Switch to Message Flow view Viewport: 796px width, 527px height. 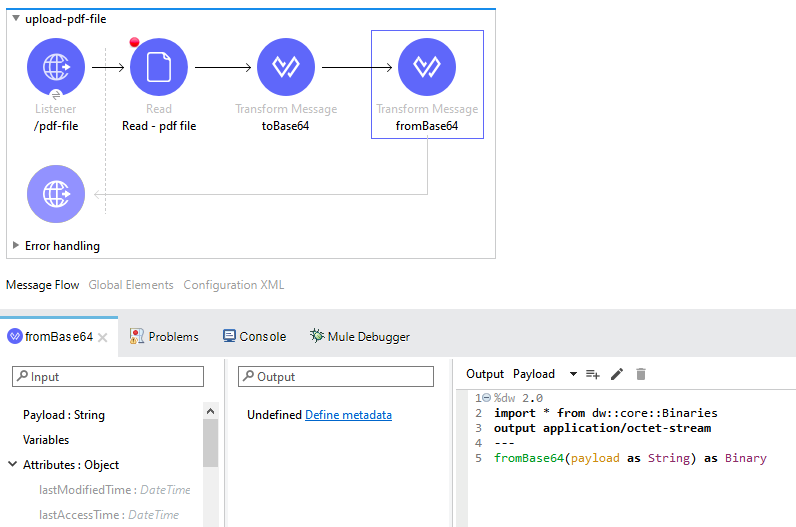click(43, 285)
